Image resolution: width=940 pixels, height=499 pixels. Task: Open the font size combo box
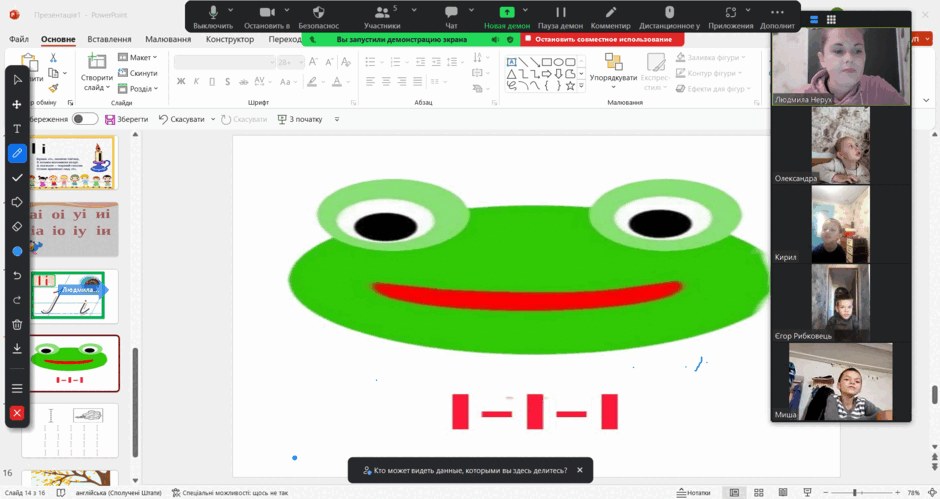pyautogui.click(x=291, y=62)
